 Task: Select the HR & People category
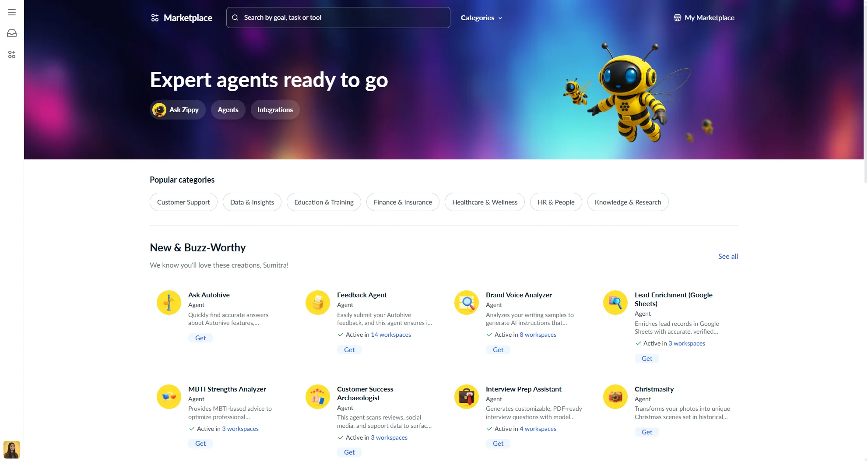coord(556,202)
